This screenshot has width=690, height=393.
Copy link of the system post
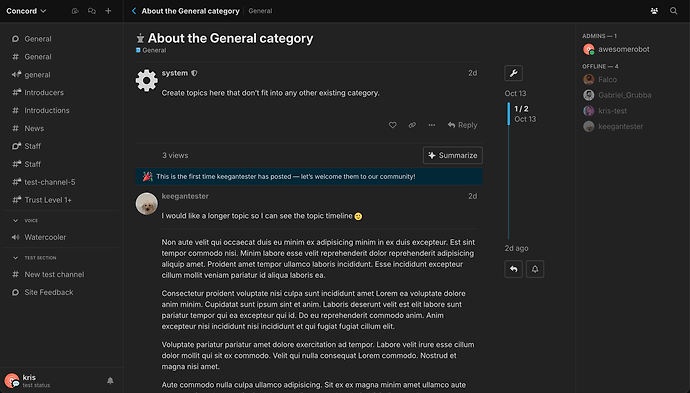[x=412, y=125]
